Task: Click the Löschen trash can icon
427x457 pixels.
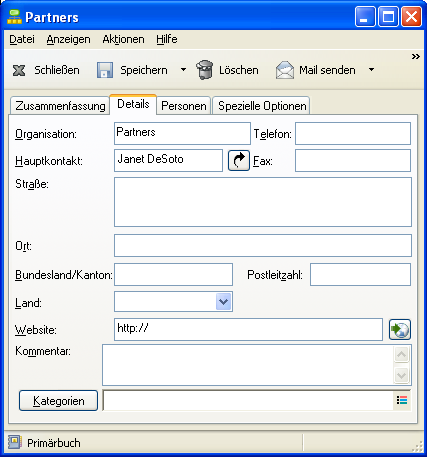Action: pyautogui.click(x=204, y=70)
